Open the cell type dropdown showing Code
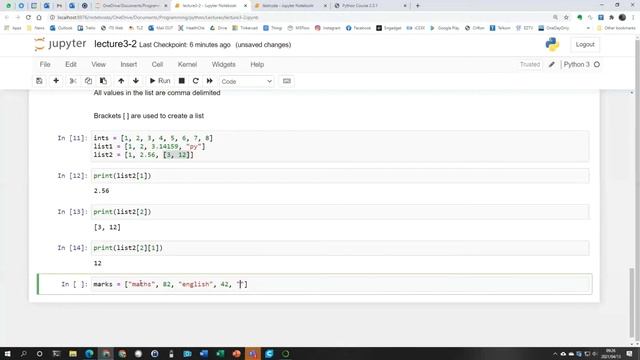 (x=247, y=81)
